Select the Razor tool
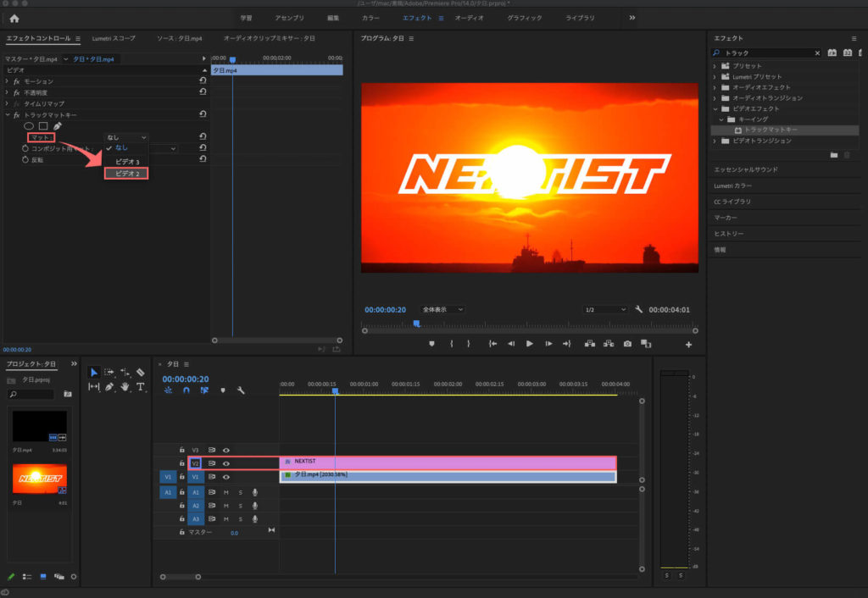 coord(140,373)
